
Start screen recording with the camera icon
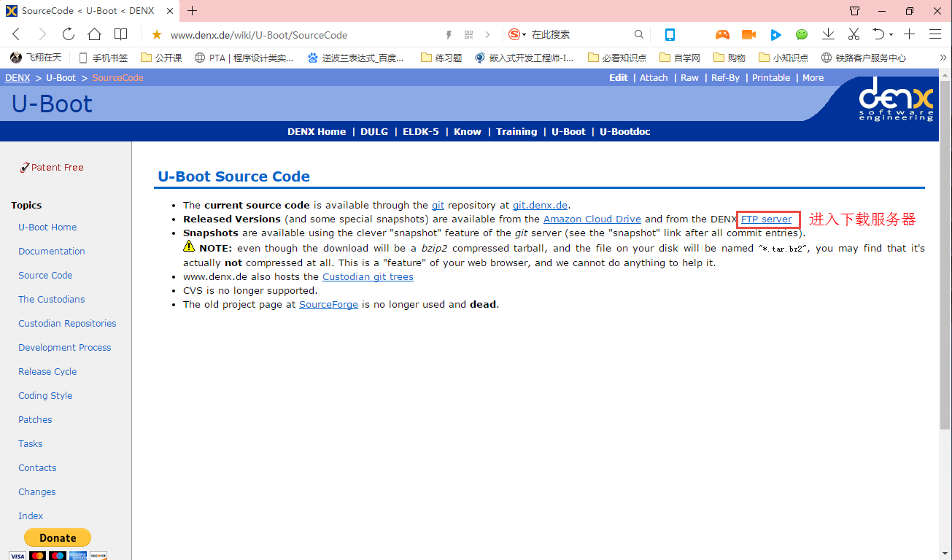(x=748, y=34)
